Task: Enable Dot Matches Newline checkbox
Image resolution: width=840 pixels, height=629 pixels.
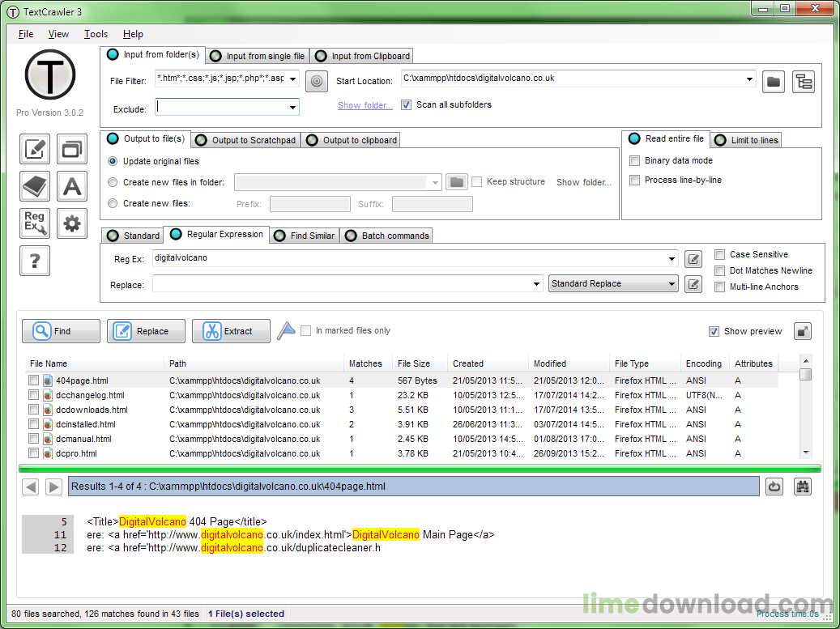Action: (720, 271)
